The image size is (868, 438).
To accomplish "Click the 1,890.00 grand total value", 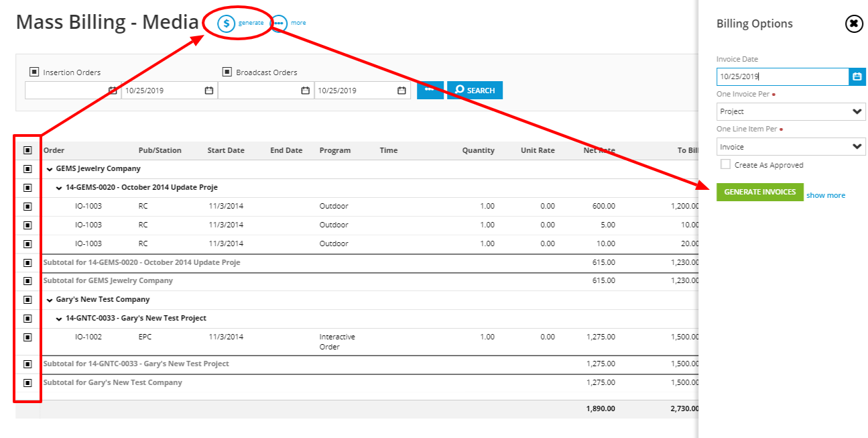I will coord(601,408).
